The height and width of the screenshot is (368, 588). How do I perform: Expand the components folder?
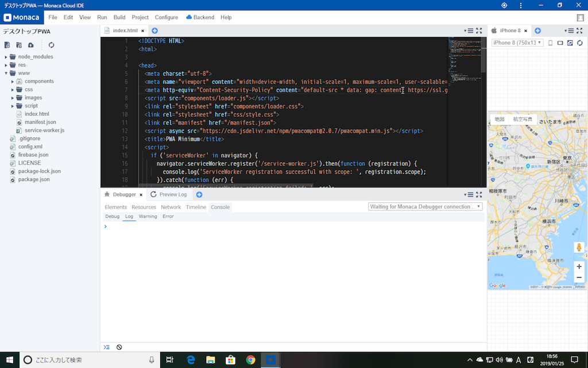click(x=13, y=82)
